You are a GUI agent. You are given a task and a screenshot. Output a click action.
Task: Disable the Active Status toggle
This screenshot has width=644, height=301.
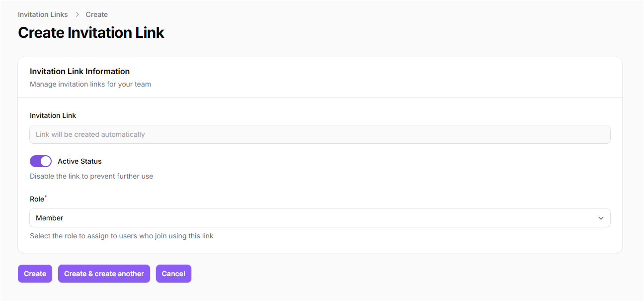click(41, 161)
